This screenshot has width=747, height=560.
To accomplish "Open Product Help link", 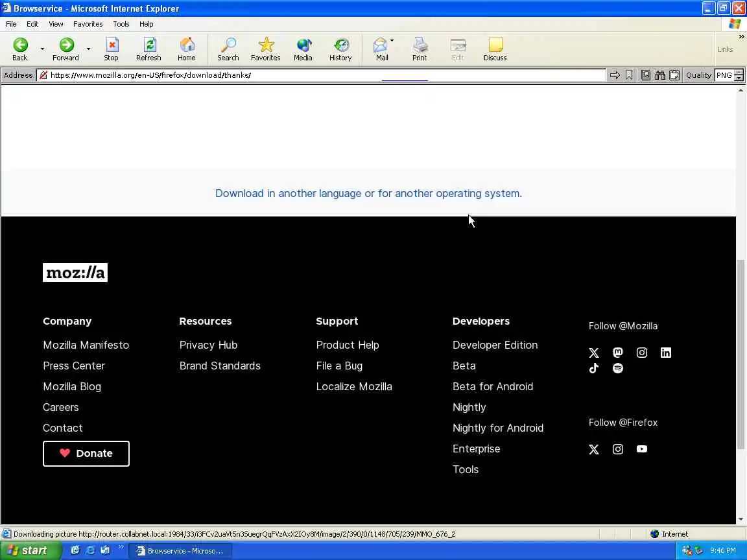I will click(348, 345).
